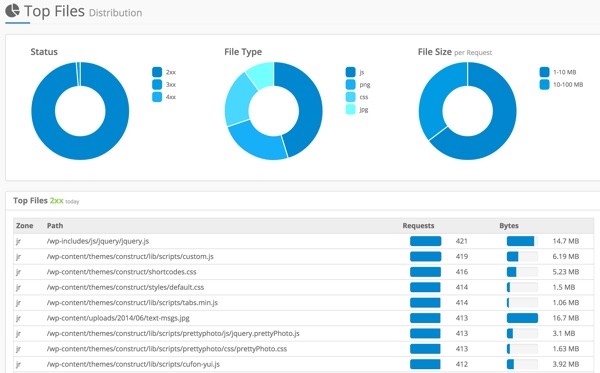This screenshot has height=373, width=600.
Task: Click the 16.7 MB bytes value
Action: click(566, 318)
